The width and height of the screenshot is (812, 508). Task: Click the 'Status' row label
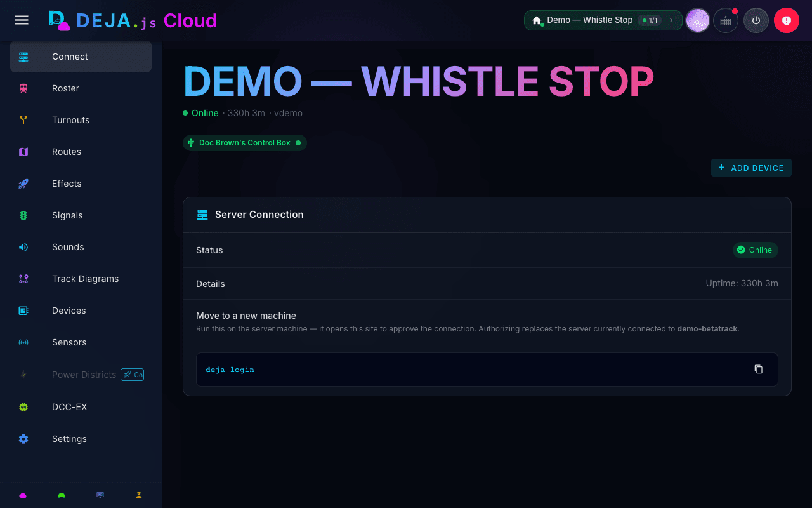pos(209,250)
